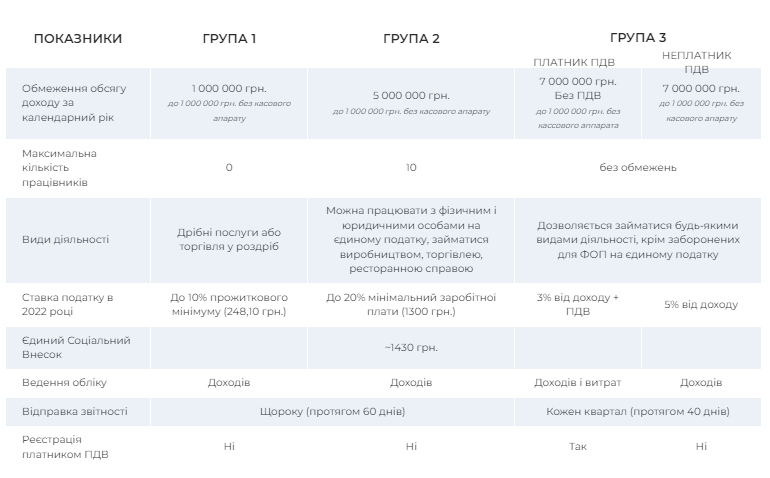
Task: Click 'Кожен квартал (протягом 40 днів)' cell
Action: tap(638, 411)
